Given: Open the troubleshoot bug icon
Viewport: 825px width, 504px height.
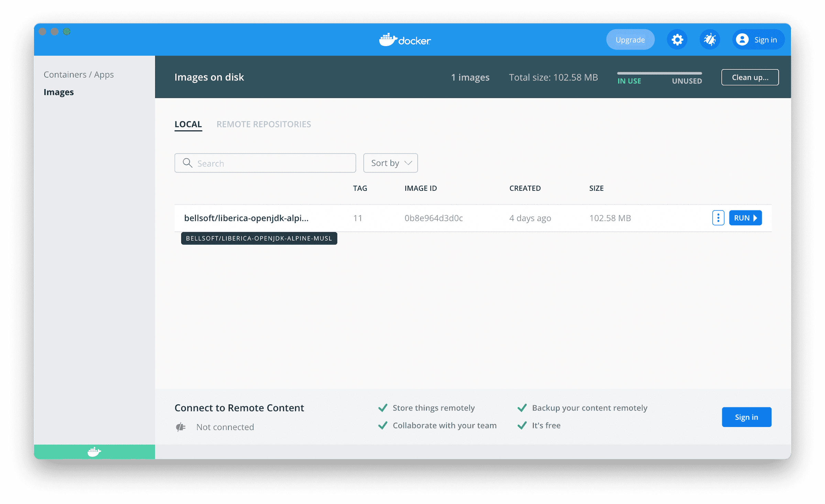Looking at the screenshot, I should 709,39.
